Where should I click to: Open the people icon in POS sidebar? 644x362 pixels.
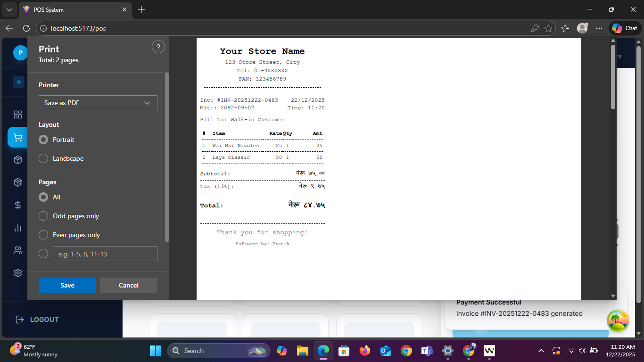click(18, 250)
